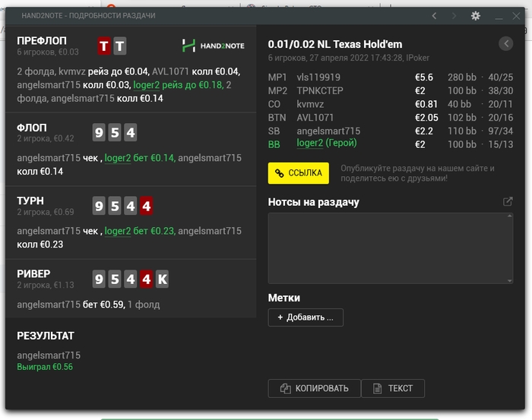
Task: Pop out the hand notes editor
Action: pos(508,202)
